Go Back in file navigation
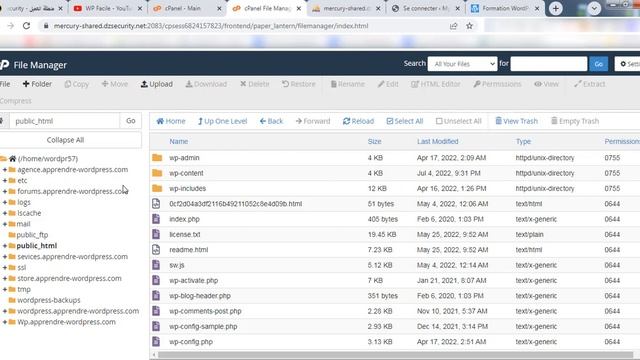This screenshot has height=360, width=640. tap(271, 121)
